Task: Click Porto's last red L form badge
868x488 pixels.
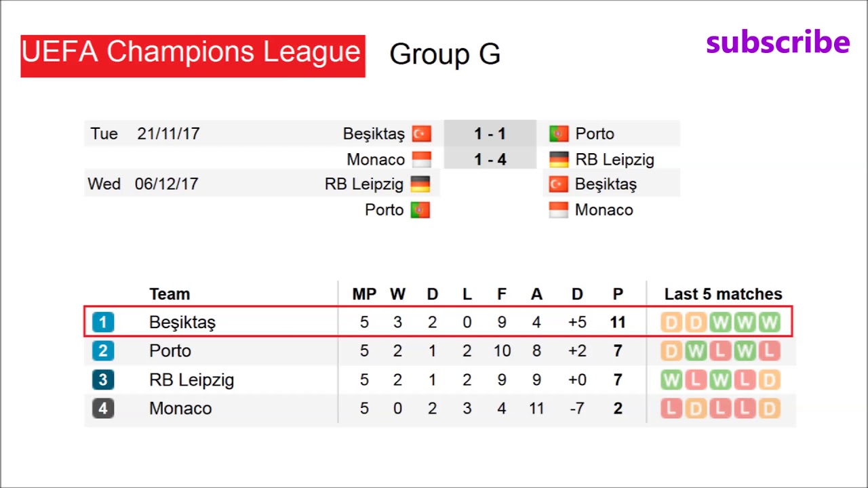Action: pos(769,351)
